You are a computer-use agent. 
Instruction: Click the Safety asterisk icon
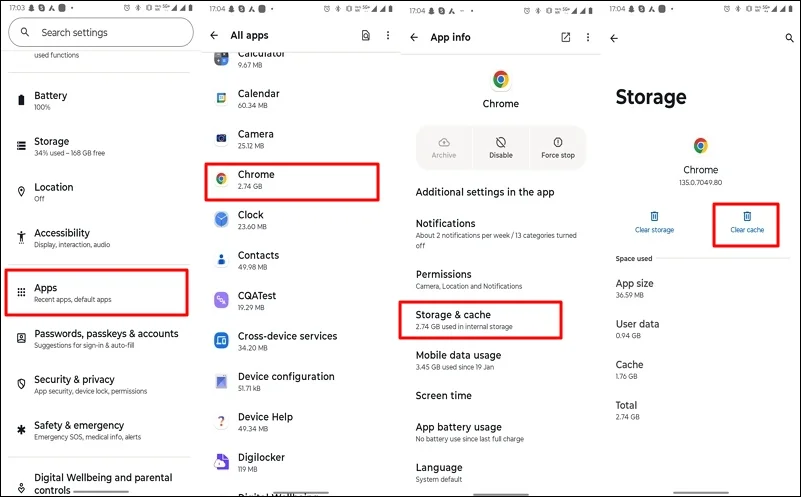tap(21, 430)
